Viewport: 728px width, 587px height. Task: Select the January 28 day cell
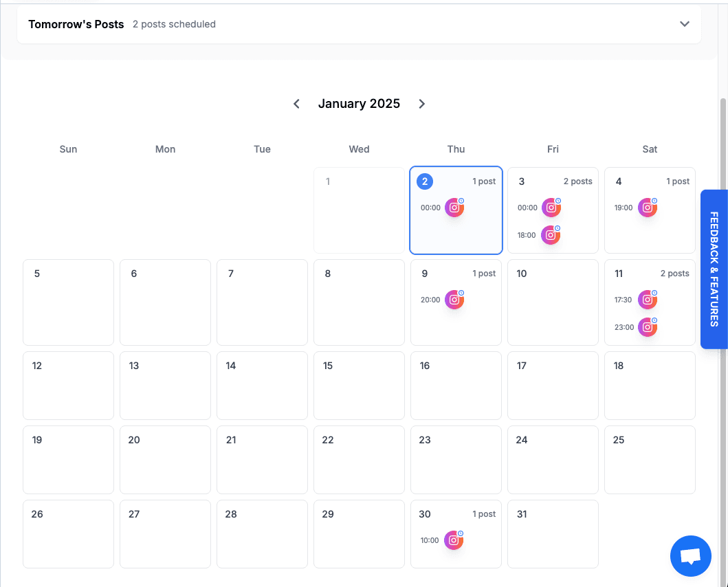pyautogui.click(x=263, y=534)
